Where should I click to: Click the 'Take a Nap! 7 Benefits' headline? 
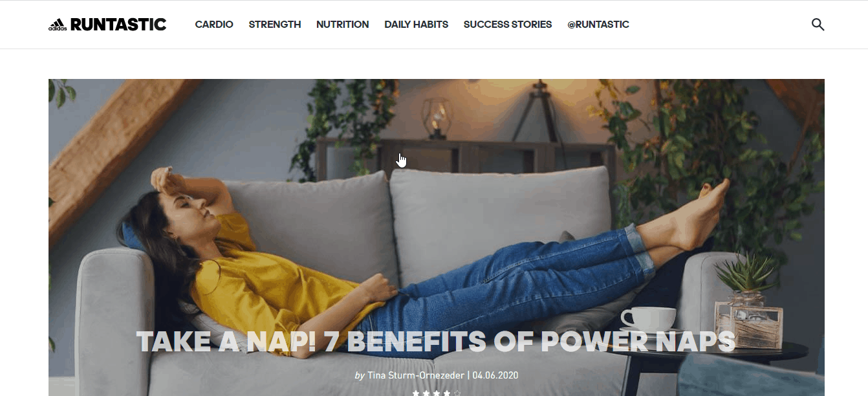(436, 342)
